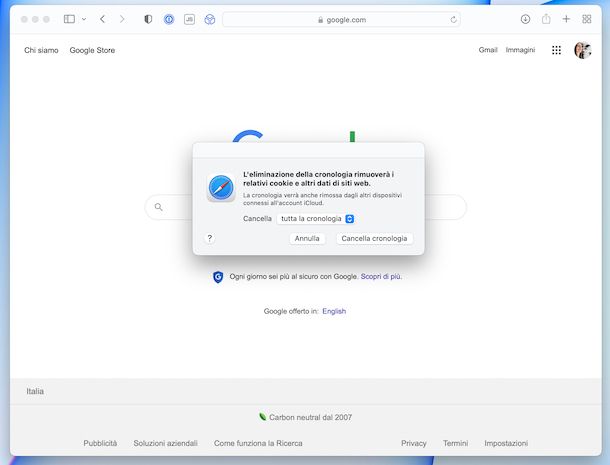The image size is (610, 465).
Task: Open the Gmail link
Action: point(488,50)
